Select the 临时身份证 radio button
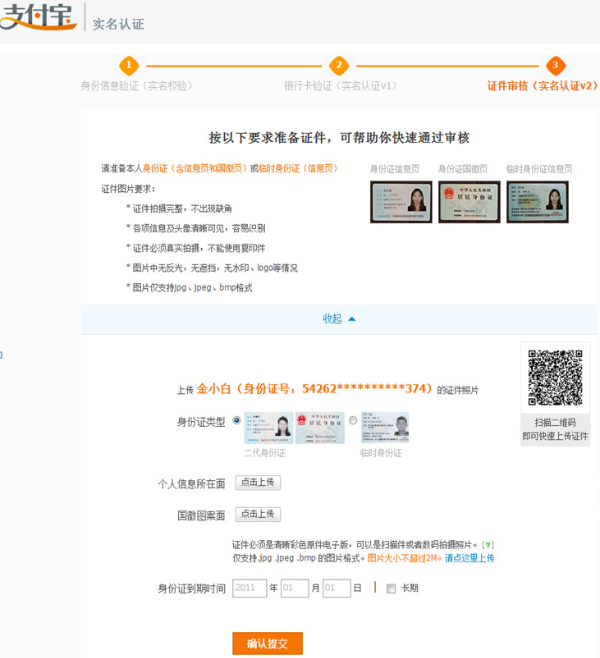This screenshot has height=658, width=600. (x=353, y=421)
